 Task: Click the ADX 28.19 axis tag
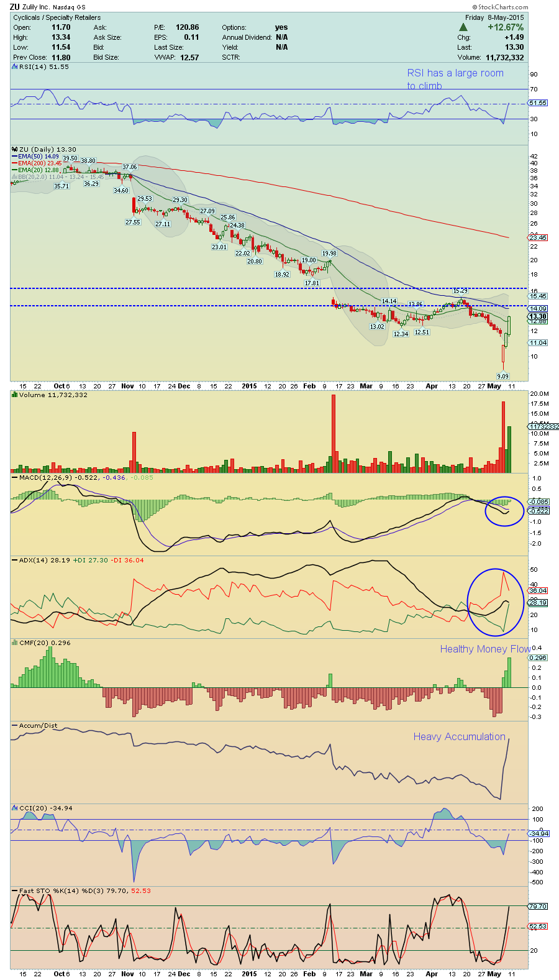[538, 602]
